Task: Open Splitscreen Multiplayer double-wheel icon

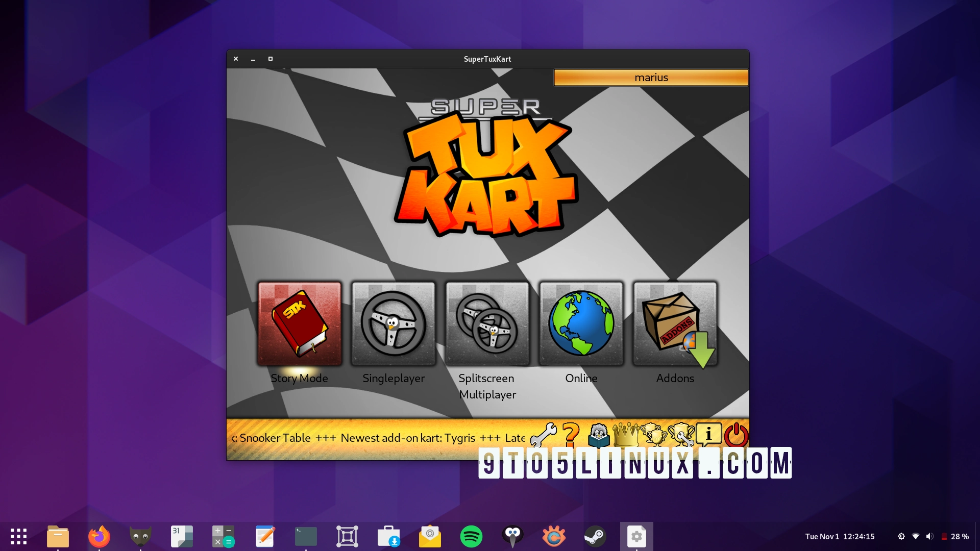Action: [x=487, y=323]
